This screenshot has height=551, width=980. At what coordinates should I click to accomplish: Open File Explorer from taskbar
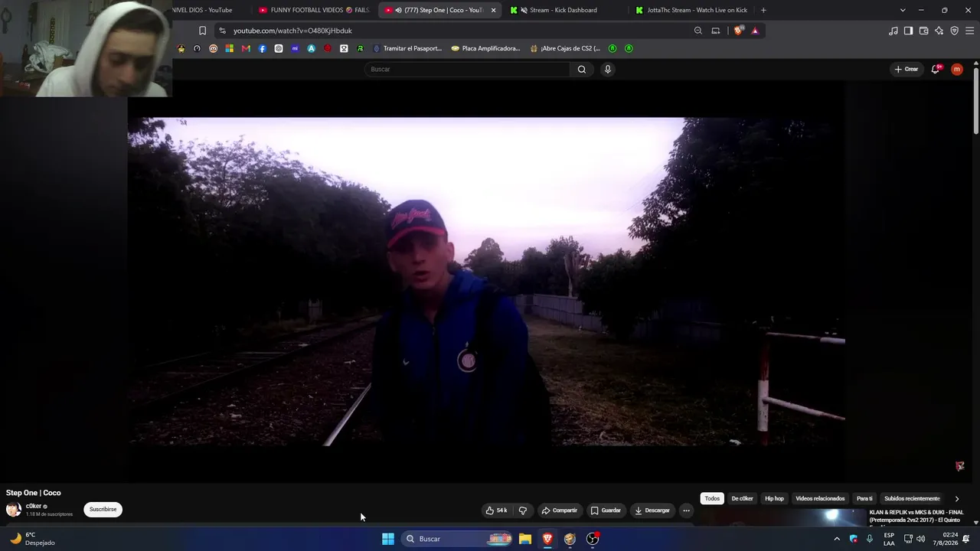point(525,539)
